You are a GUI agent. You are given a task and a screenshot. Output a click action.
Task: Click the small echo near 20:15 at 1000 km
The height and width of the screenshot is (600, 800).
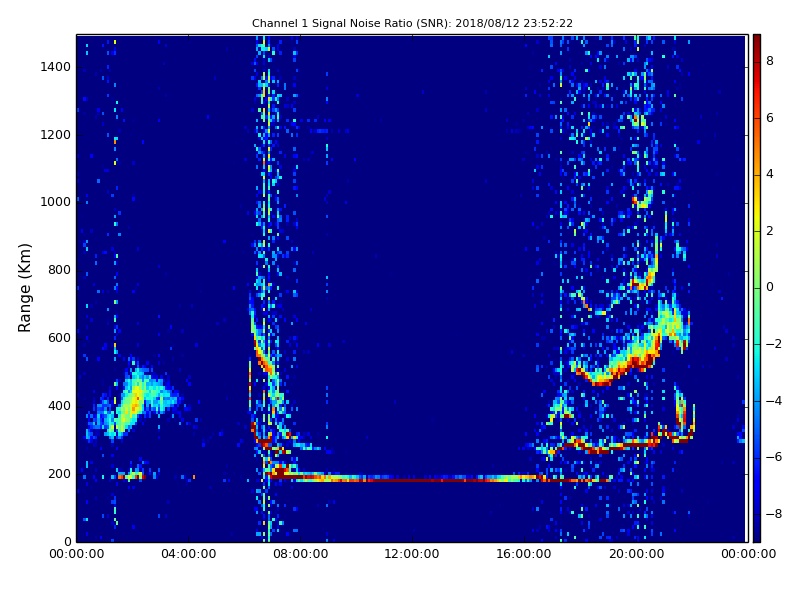click(x=642, y=199)
